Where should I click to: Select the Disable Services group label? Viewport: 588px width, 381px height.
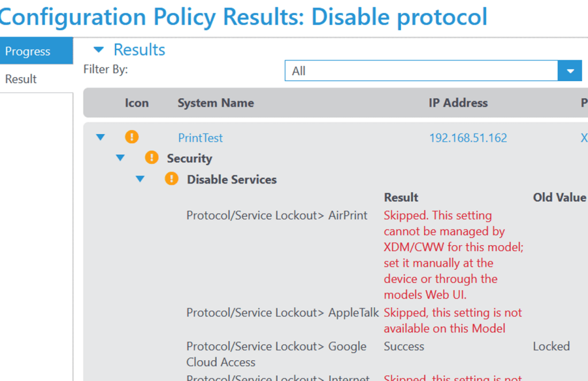[232, 180]
